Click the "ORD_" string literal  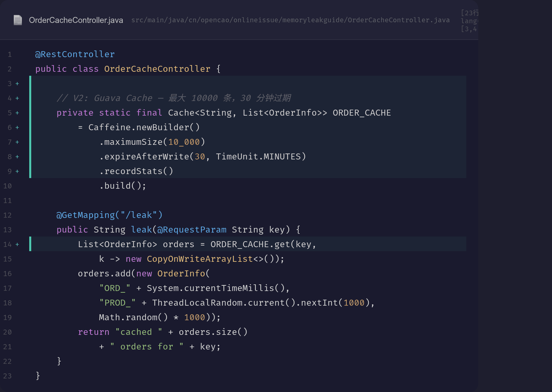[115, 288]
